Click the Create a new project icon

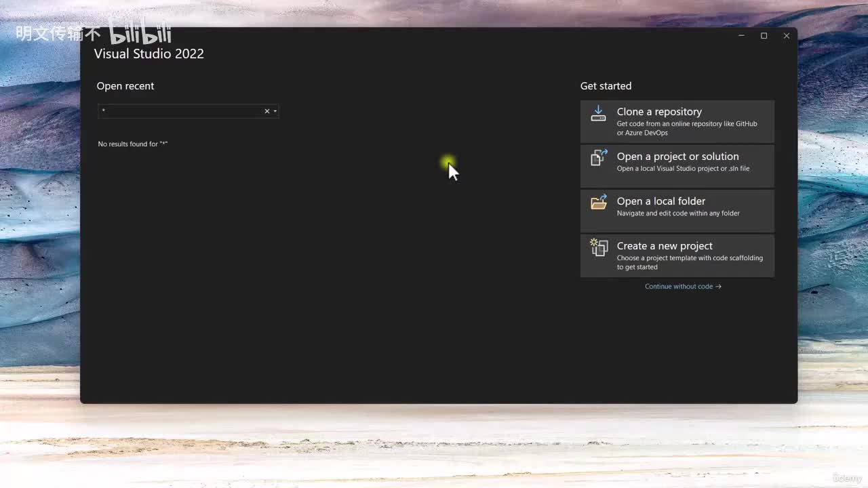click(x=599, y=247)
